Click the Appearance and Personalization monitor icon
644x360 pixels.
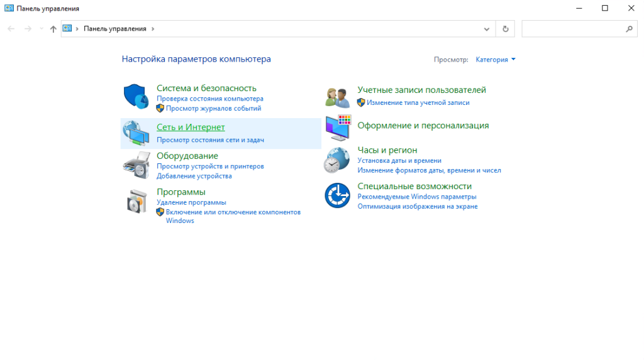338,128
